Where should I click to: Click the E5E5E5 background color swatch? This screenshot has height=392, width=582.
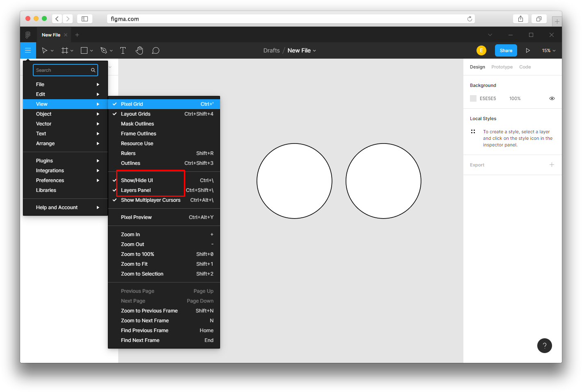pyautogui.click(x=473, y=98)
